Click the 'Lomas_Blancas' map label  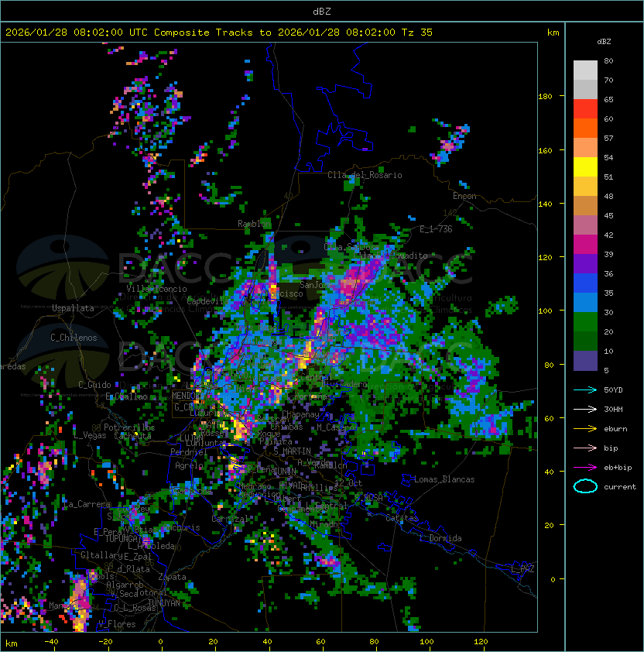click(444, 479)
